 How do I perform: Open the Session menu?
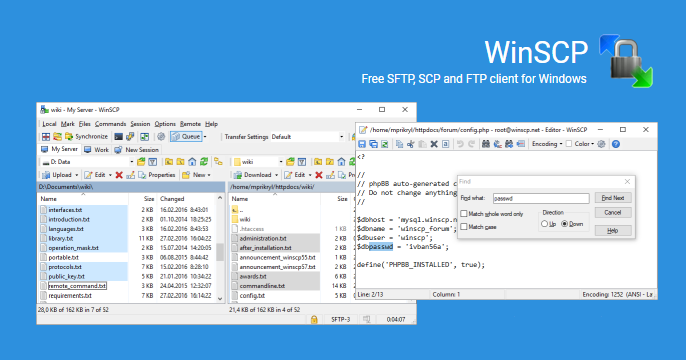click(x=140, y=124)
